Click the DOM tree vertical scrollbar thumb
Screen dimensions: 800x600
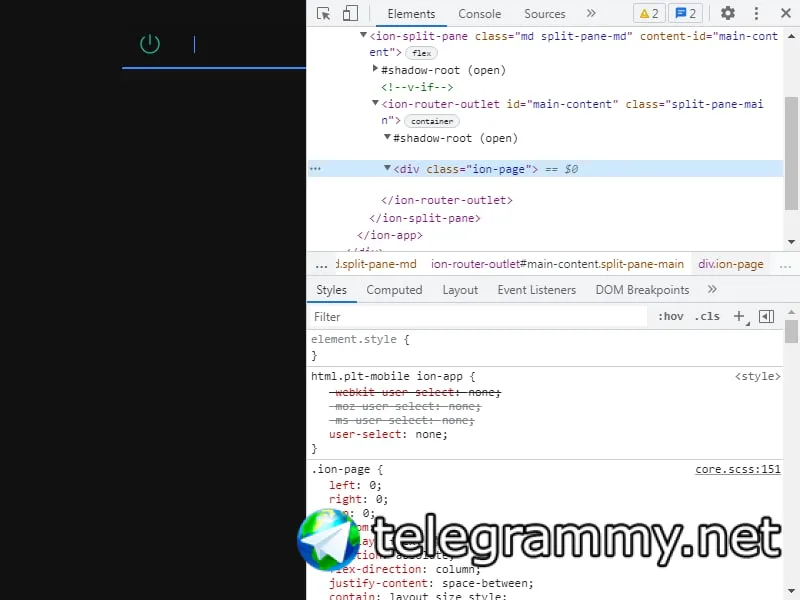click(x=791, y=153)
